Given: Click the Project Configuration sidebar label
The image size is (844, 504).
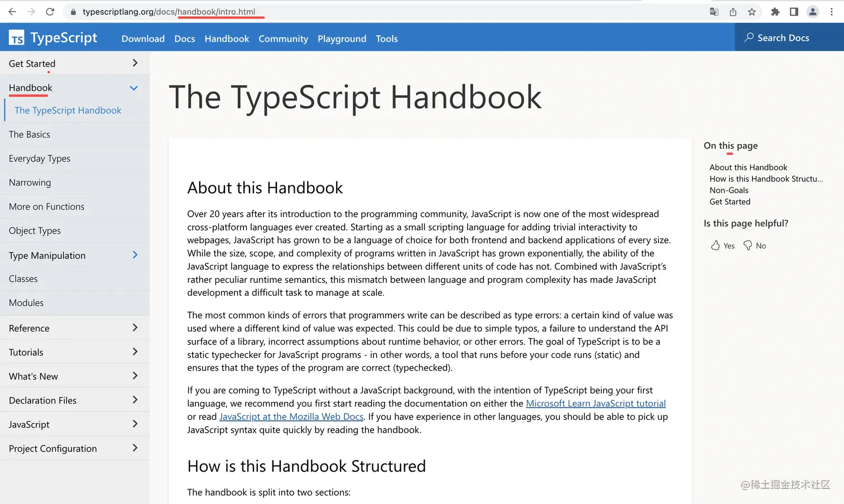Looking at the screenshot, I should coord(52,449).
